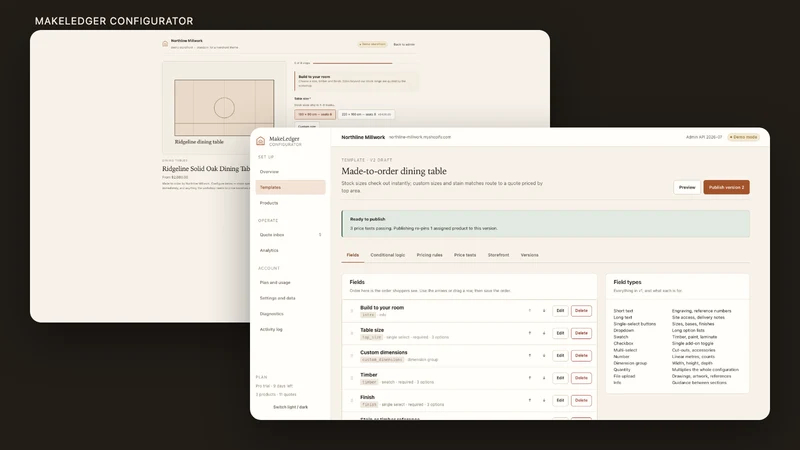800x450 pixels.
Task: Select Templates in the sidebar
Action: coord(290,187)
